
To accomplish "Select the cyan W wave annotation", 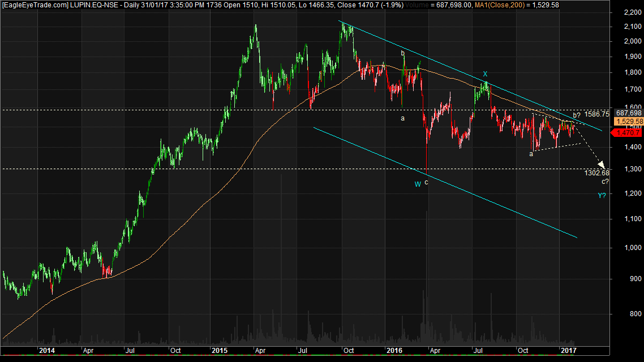I will pos(417,184).
